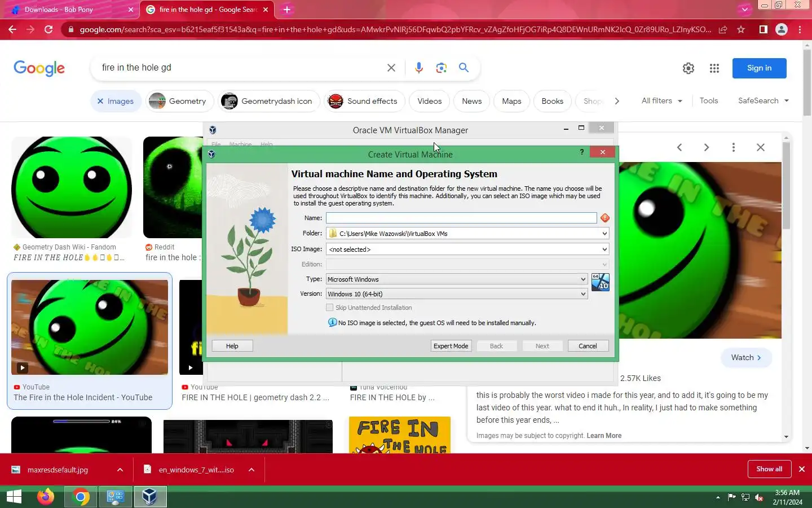Close the image preview panel
This screenshot has width=812, height=508.
point(761,147)
